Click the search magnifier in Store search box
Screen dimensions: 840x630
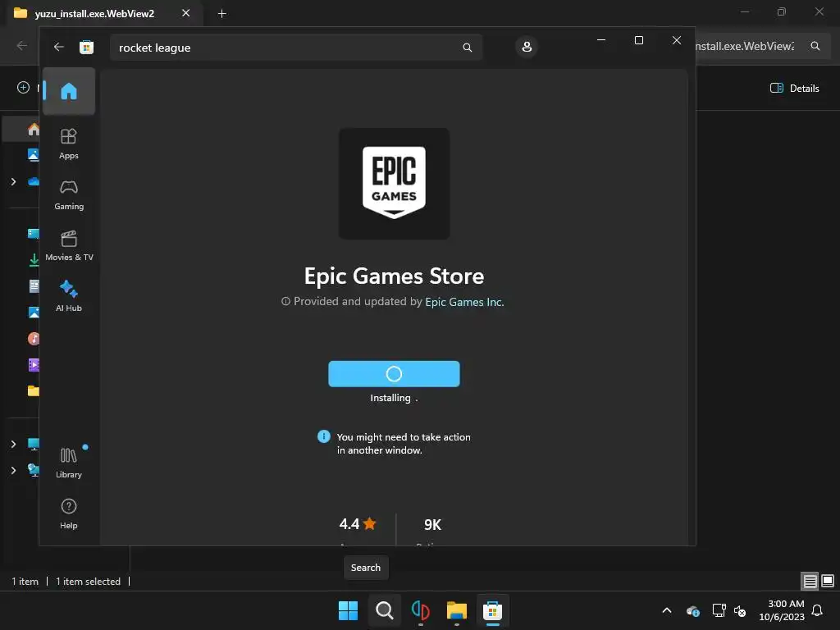467,48
